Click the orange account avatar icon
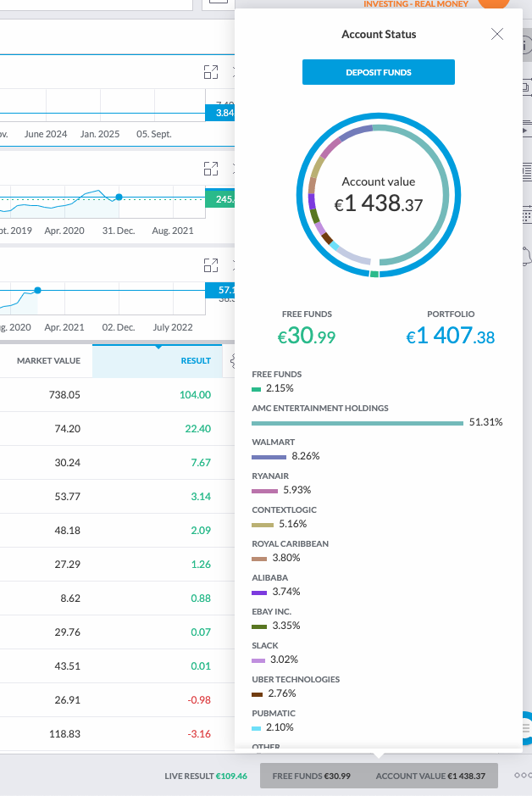532x796 pixels. tap(494, 3)
